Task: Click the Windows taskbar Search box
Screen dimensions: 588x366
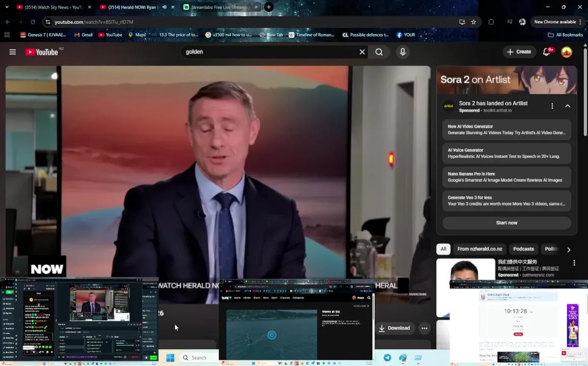Action: pos(199,358)
